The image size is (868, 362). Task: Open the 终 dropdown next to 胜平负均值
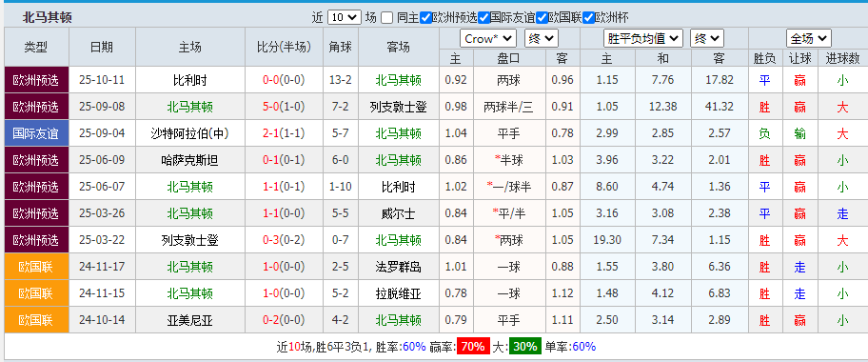pyautogui.click(x=707, y=39)
